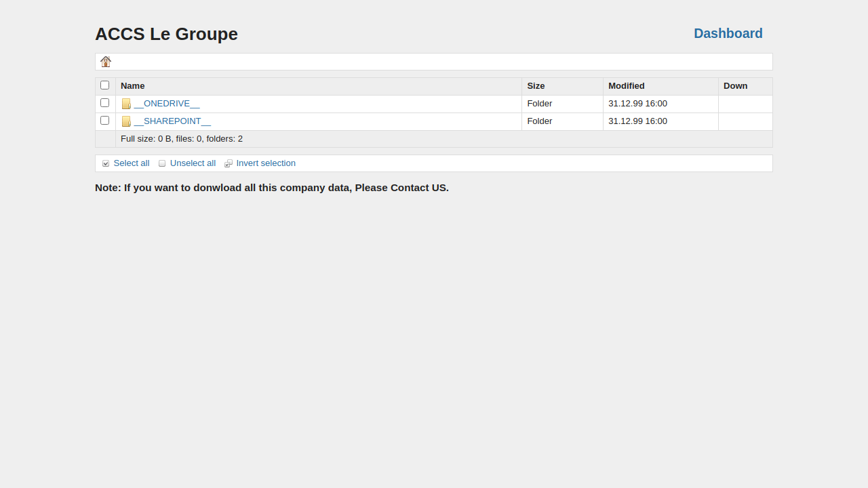Image resolution: width=868 pixels, height=488 pixels.
Task: Click the Invert selection icon
Action: [x=229, y=163]
